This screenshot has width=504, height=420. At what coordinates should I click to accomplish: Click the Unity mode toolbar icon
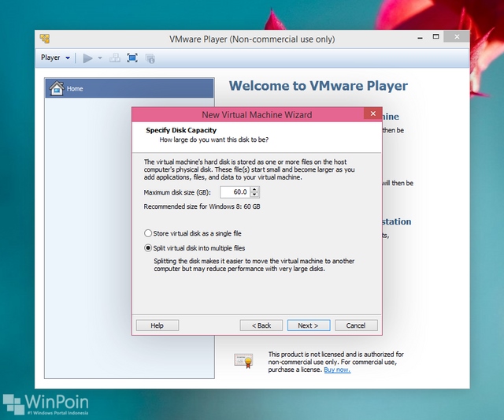[x=150, y=58]
